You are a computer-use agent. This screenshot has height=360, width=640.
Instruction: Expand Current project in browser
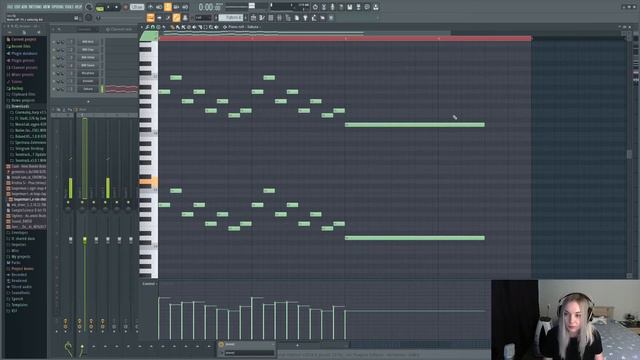pyautogui.click(x=23, y=39)
